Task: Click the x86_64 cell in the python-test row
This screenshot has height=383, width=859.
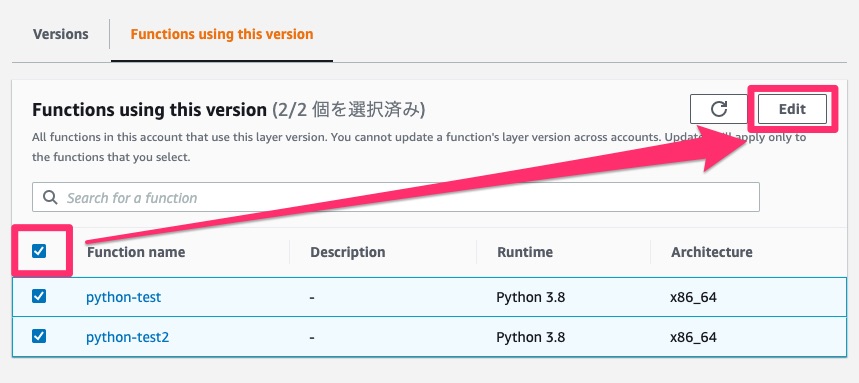Action: (693, 298)
